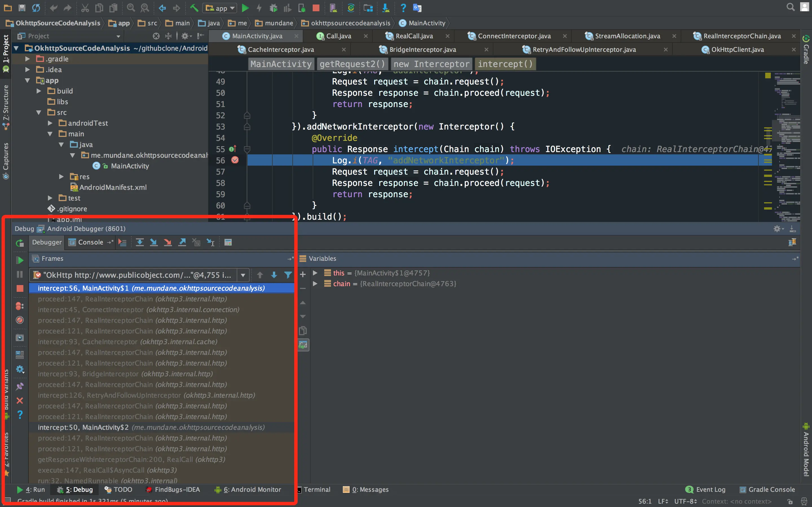Open the thread selector dropdown in Frames
Viewport: 812px width, 507px height.
(x=243, y=275)
